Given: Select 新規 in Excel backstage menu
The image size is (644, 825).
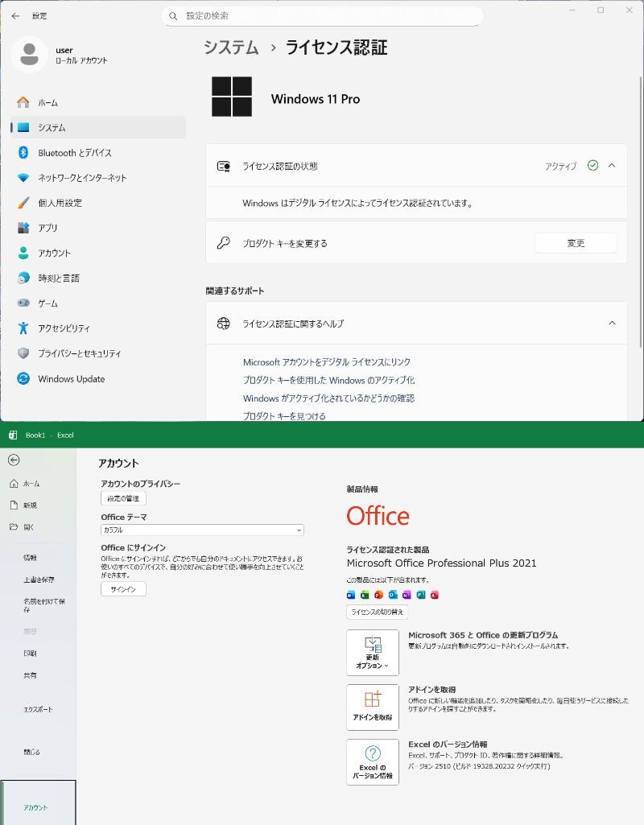Looking at the screenshot, I should pyautogui.click(x=30, y=505).
